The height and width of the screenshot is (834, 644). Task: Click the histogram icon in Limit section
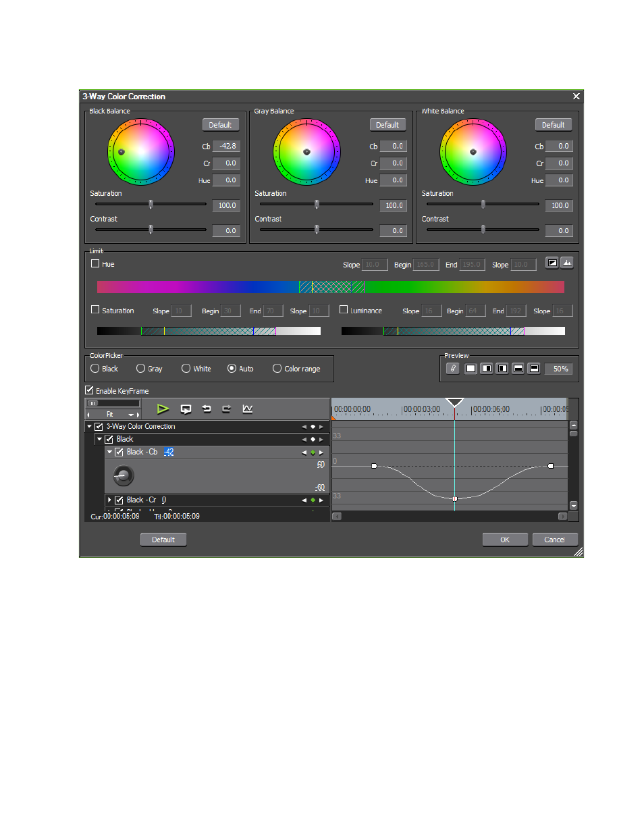(x=567, y=263)
